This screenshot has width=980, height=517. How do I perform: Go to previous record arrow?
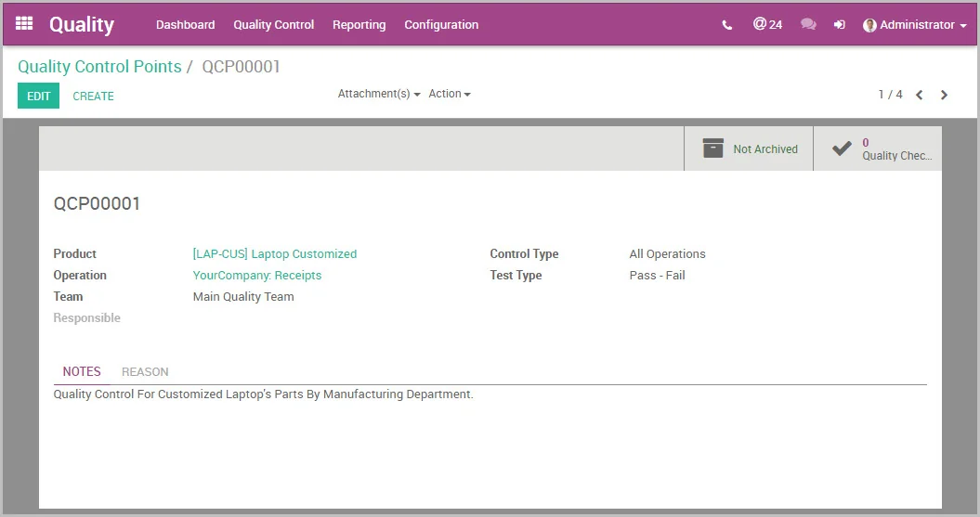[x=920, y=95]
